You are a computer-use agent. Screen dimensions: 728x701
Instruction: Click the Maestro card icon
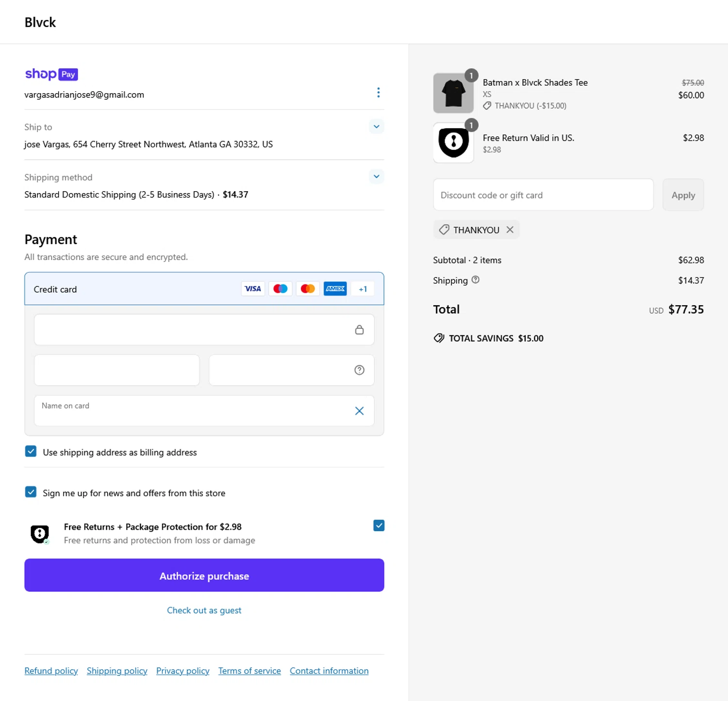[x=280, y=289]
